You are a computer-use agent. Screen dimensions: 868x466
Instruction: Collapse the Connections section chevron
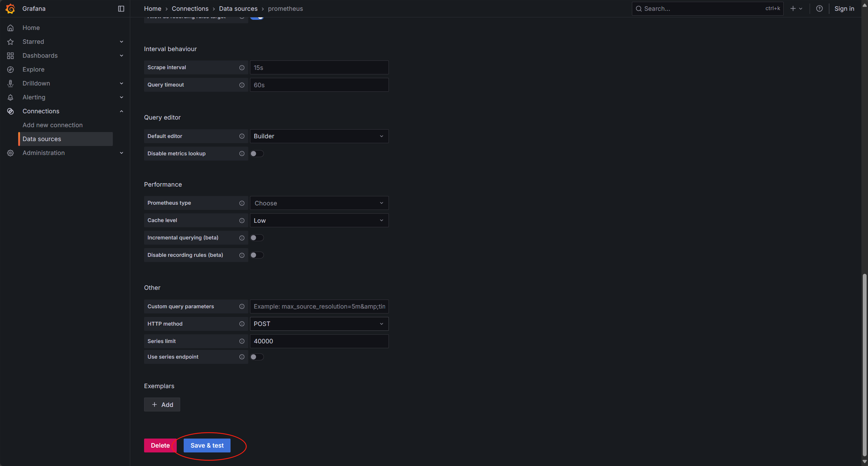click(122, 111)
